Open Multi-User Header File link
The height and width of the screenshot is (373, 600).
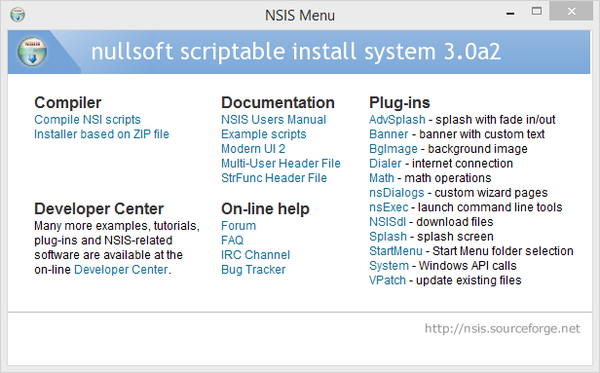pyautogui.click(x=280, y=163)
